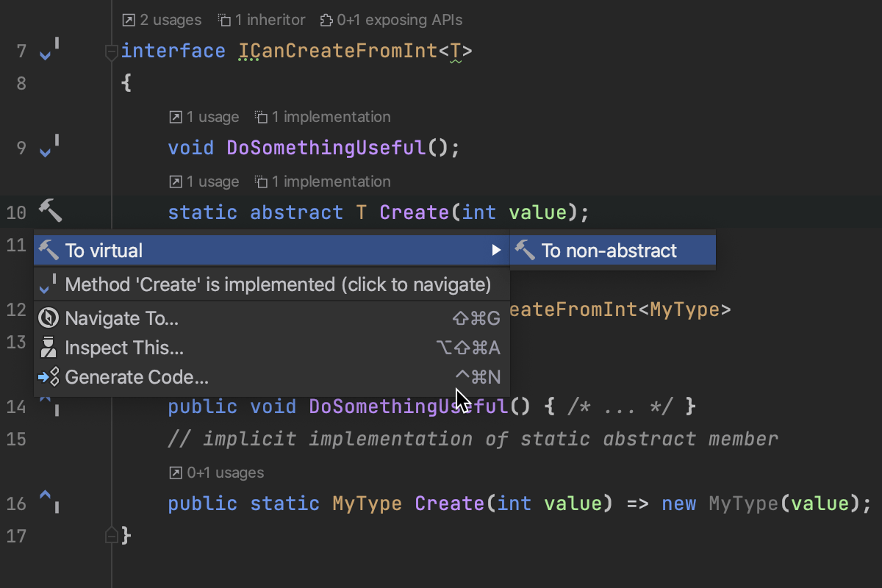Click the hammer icon on line 10
Screen dimensions: 882x588
pos(50,211)
